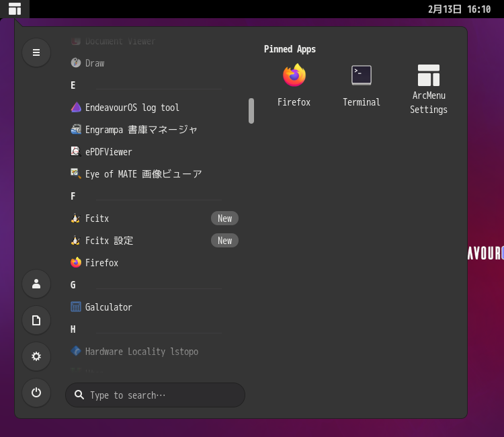
Task: Click the Draw app icon
Action: pyautogui.click(x=76, y=63)
